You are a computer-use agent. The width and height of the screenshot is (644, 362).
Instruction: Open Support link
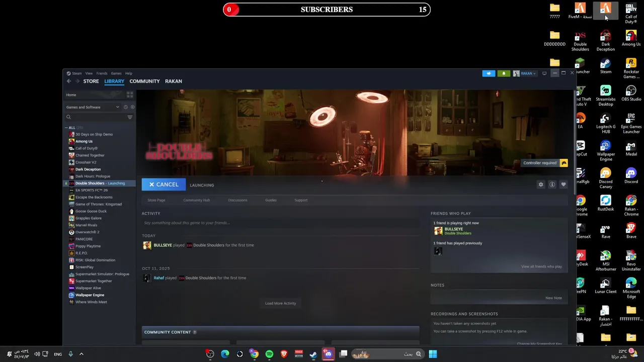point(301,200)
